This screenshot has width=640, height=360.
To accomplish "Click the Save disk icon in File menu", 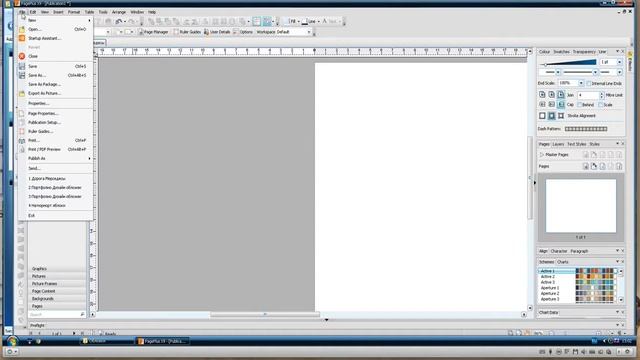I will tap(22, 66).
